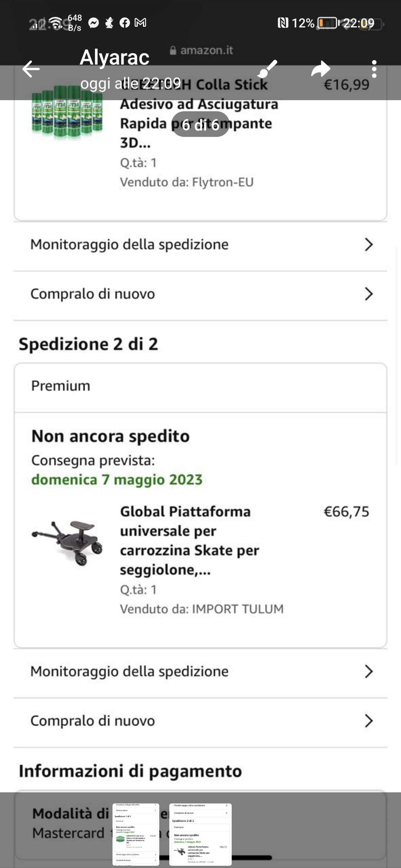Tap the share arrow icon
The height and width of the screenshot is (868, 401).
click(x=320, y=69)
